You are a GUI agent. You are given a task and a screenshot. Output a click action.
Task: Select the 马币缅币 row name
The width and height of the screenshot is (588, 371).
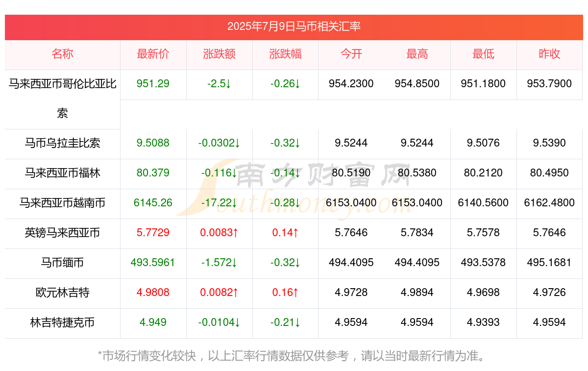(62, 263)
